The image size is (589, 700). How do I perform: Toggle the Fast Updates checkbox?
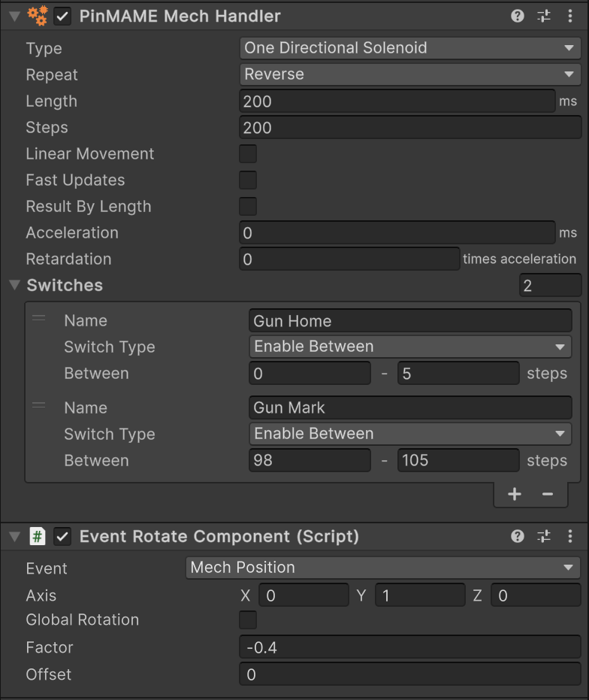click(248, 180)
